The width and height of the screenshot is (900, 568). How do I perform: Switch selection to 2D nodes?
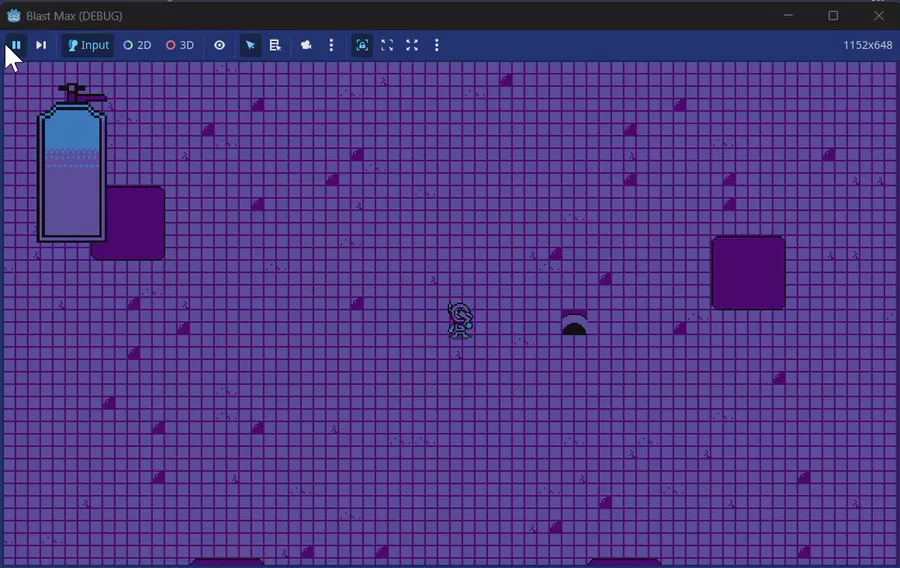(137, 45)
